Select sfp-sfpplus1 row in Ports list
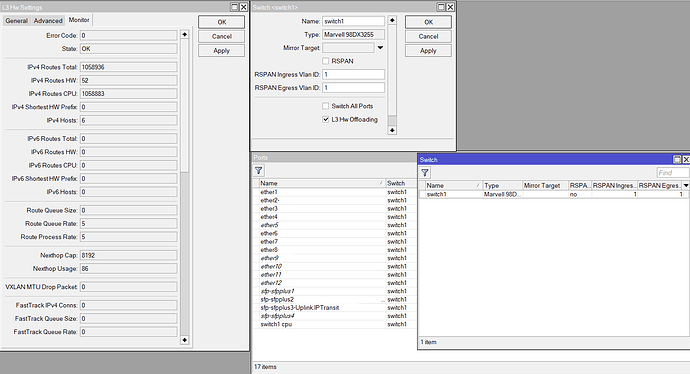The height and width of the screenshot is (374, 690). coord(334,291)
